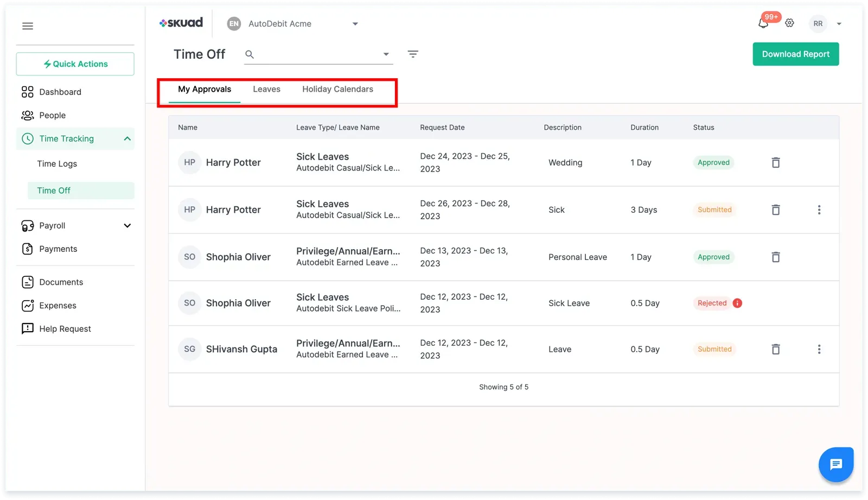Screen dimensions: 868x500
Task: Expand the user profile dropdown arrow
Action: pyautogui.click(x=839, y=24)
